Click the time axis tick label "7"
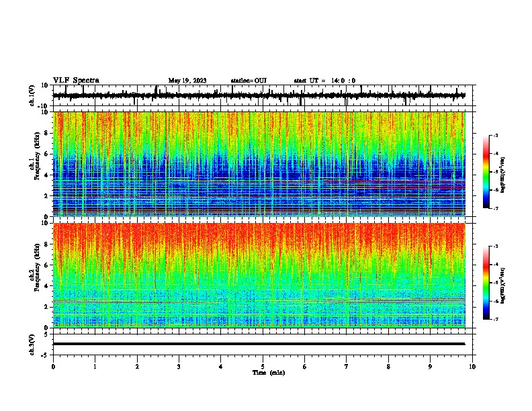Viewport: 532px width, 411px height. (347, 367)
